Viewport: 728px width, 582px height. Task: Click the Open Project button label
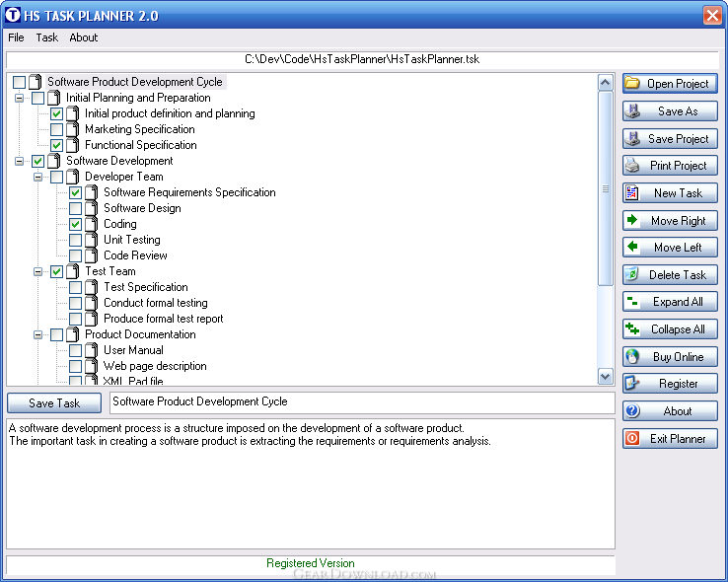coord(678,84)
